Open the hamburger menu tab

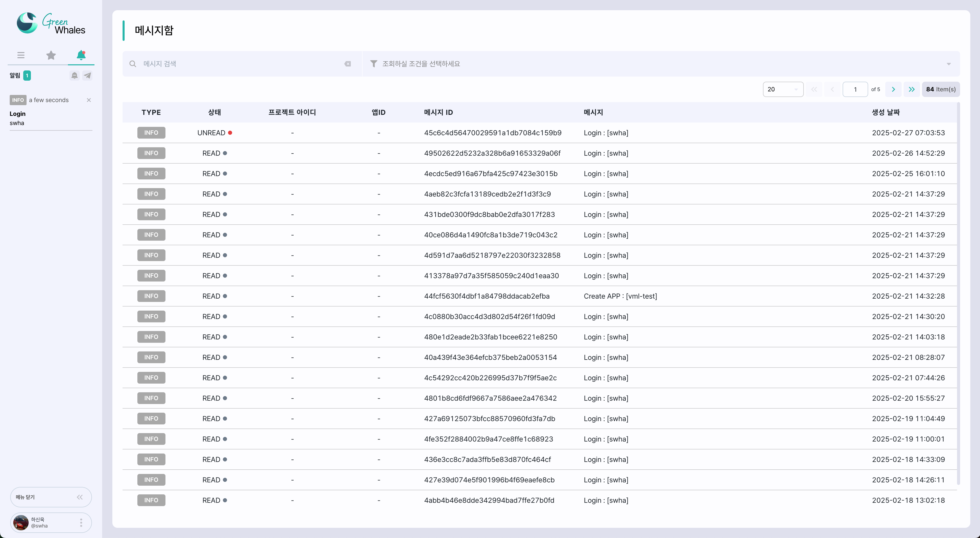point(21,55)
